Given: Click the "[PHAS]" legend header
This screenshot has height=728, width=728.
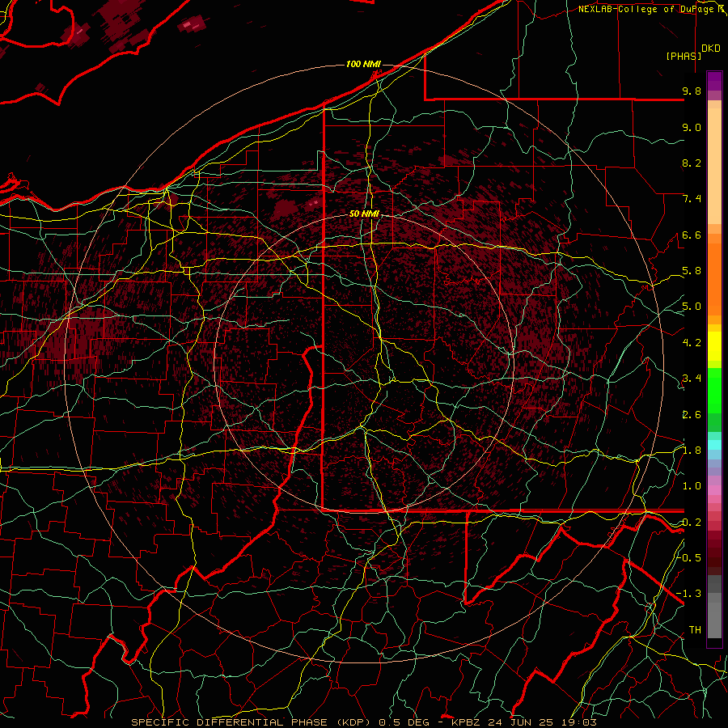Looking at the screenshot, I should tap(684, 56).
